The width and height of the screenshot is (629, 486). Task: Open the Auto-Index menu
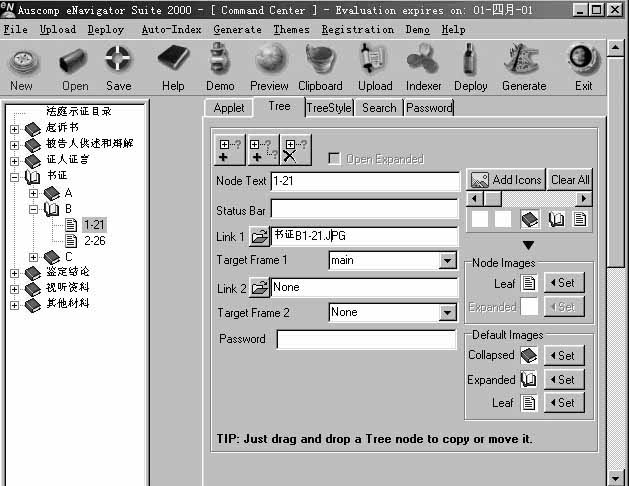168,29
